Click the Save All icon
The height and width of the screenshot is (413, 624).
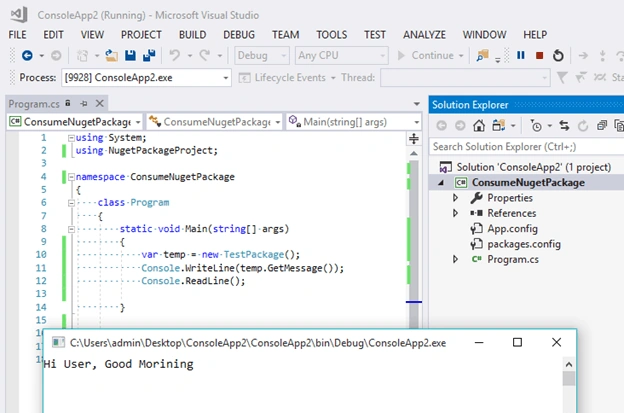(x=149, y=55)
